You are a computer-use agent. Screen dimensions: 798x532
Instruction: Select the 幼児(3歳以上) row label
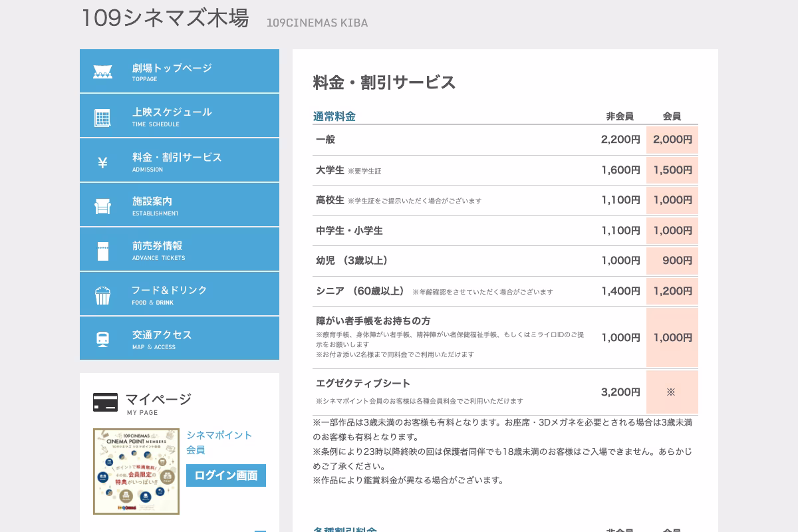tap(352, 261)
